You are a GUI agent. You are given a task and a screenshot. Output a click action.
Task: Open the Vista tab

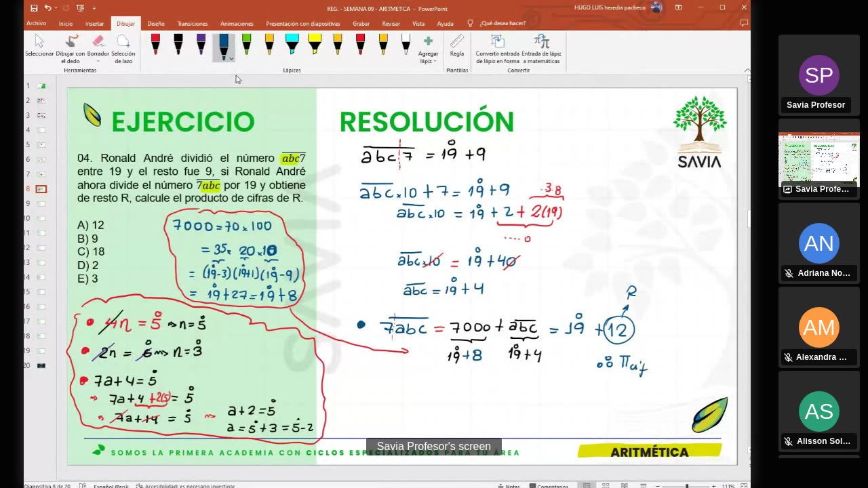(418, 23)
